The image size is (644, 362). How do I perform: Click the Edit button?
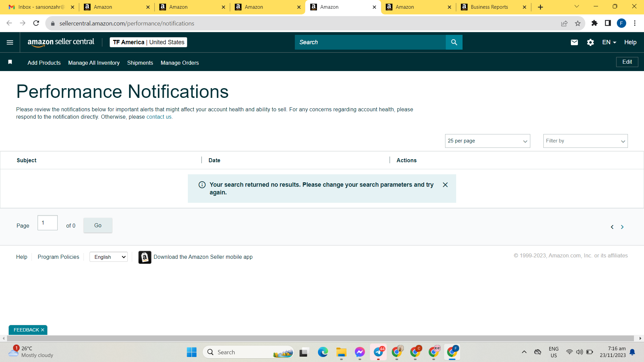click(627, 62)
